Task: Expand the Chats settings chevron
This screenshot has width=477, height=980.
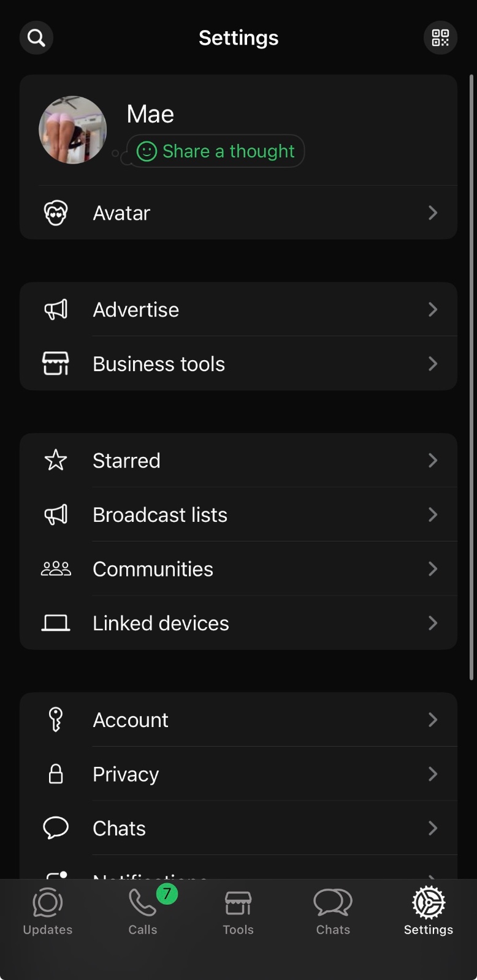Action: 433,828
